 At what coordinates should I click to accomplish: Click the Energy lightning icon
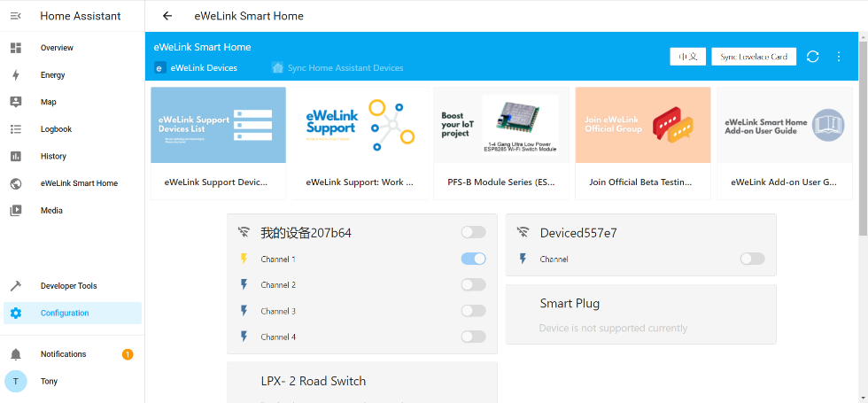pos(16,74)
